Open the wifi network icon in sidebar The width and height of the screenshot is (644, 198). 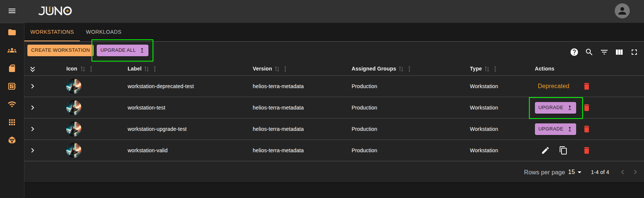(x=12, y=104)
